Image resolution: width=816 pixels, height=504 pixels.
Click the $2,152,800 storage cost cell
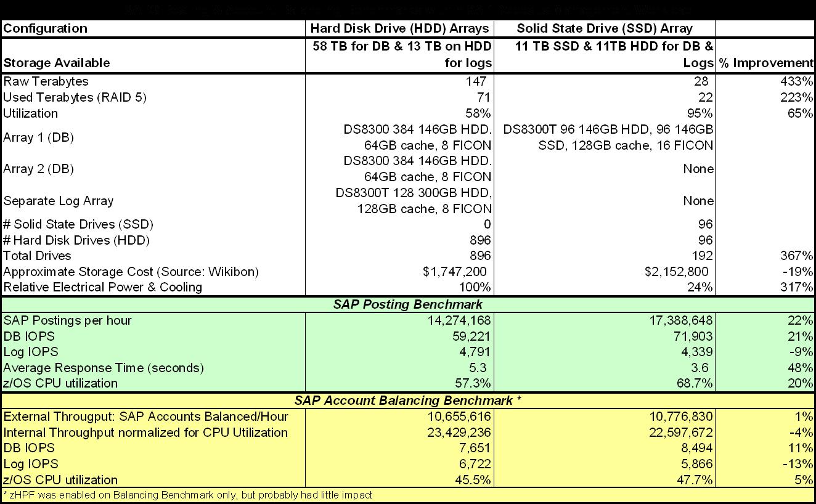pyautogui.click(x=675, y=272)
